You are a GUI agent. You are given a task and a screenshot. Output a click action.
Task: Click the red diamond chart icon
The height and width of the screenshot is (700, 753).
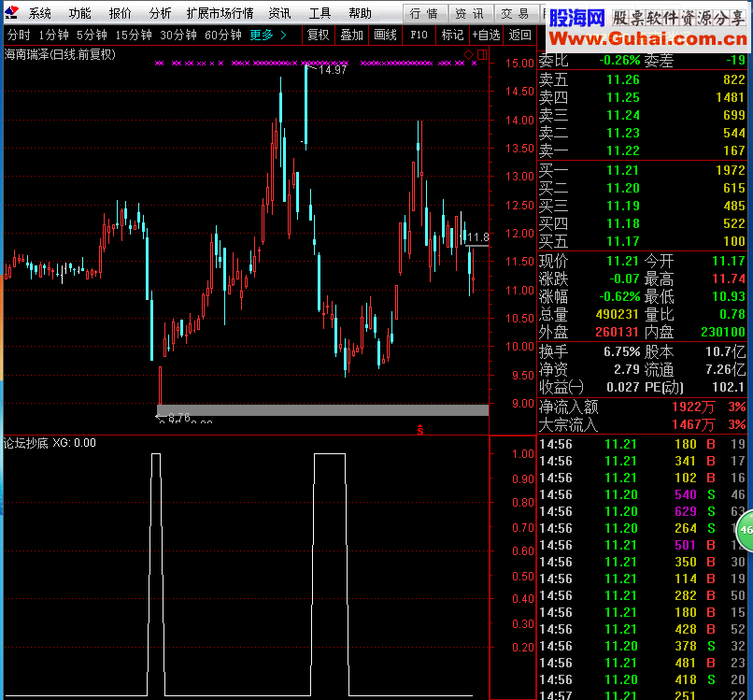point(468,55)
